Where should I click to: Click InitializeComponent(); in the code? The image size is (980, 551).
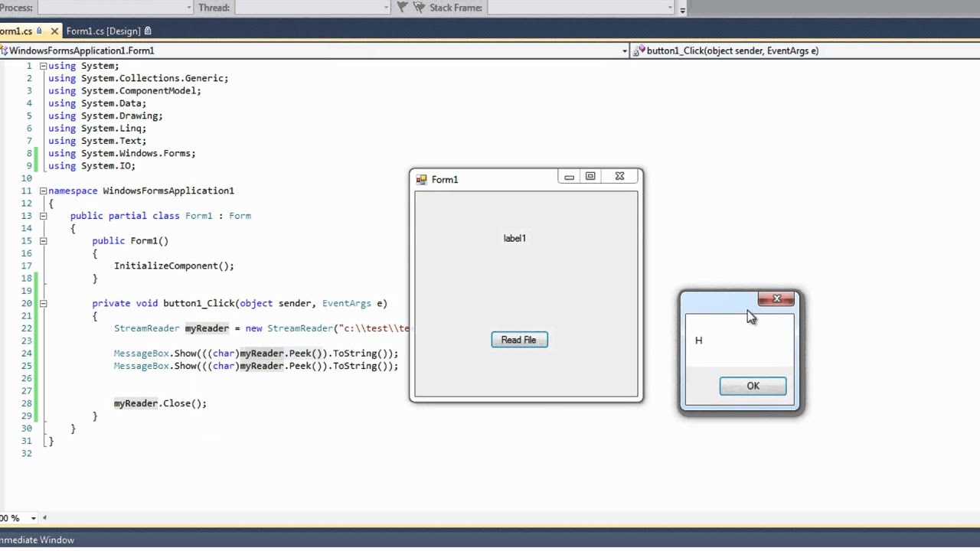(x=174, y=266)
